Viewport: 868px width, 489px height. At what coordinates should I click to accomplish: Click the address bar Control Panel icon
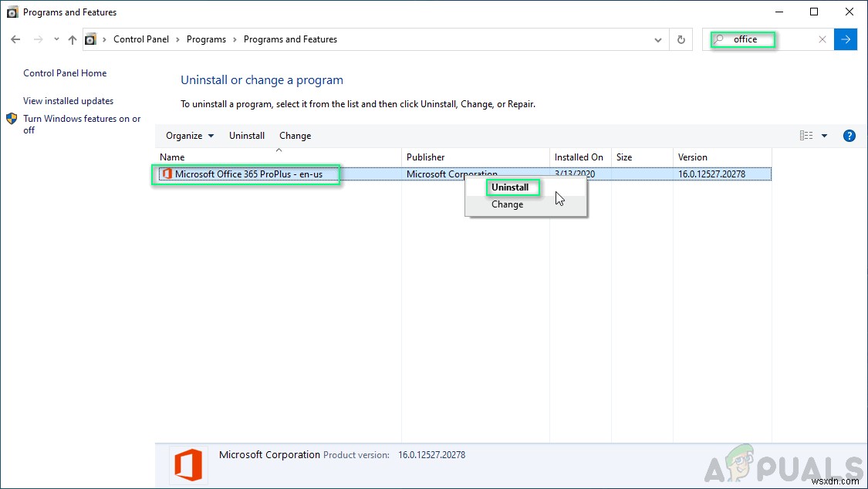[90, 39]
